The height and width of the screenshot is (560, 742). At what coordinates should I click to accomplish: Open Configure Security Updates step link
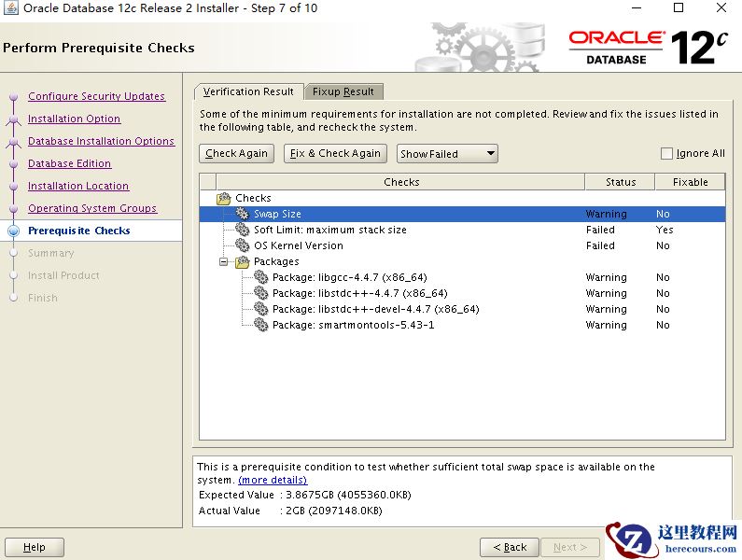(96, 96)
